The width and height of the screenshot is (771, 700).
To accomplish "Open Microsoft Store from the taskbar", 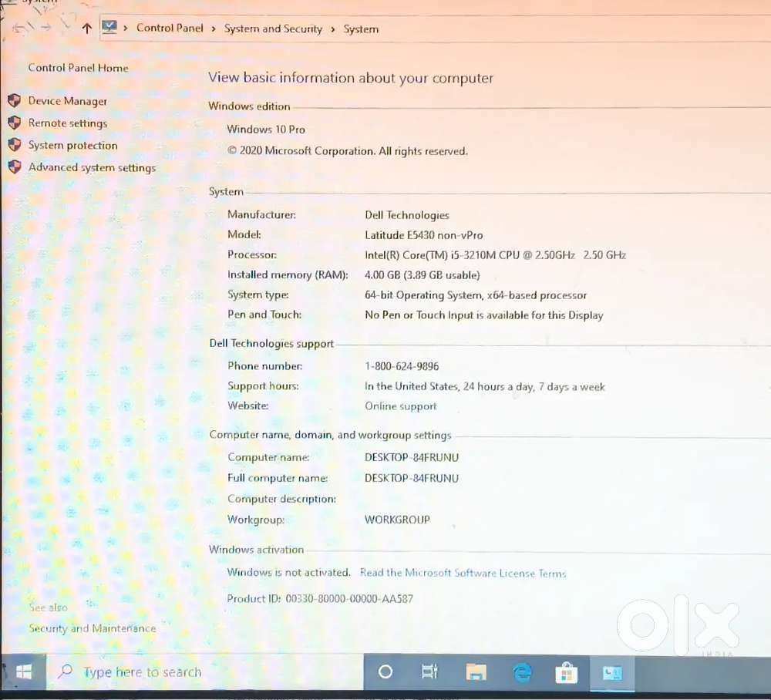I will [567, 672].
